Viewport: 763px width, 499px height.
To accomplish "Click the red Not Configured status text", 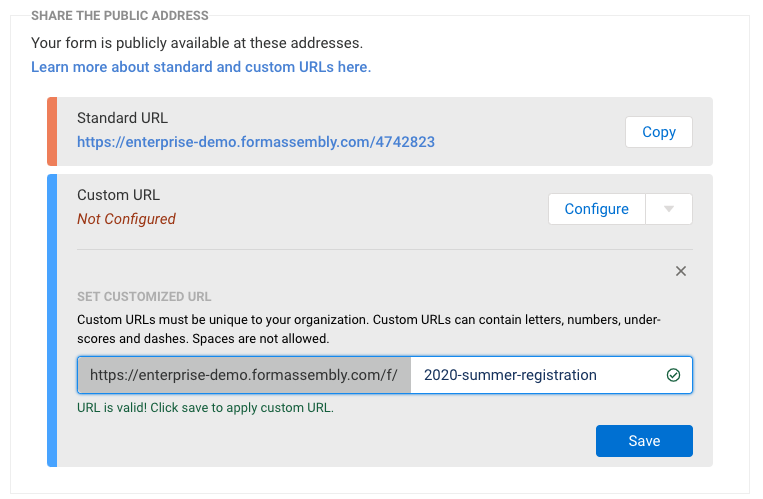I will (x=126, y=219).
